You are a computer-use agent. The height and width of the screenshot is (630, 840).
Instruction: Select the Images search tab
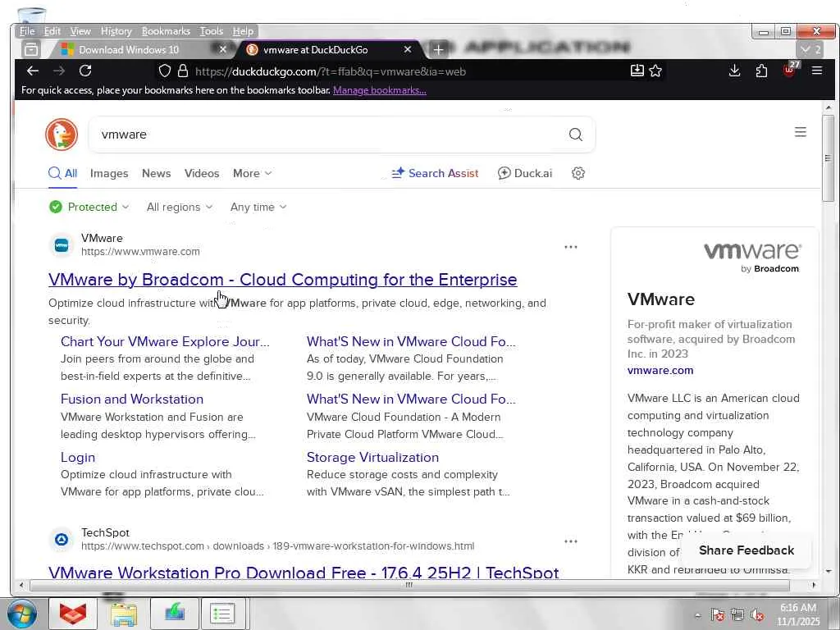pos(109,173)
